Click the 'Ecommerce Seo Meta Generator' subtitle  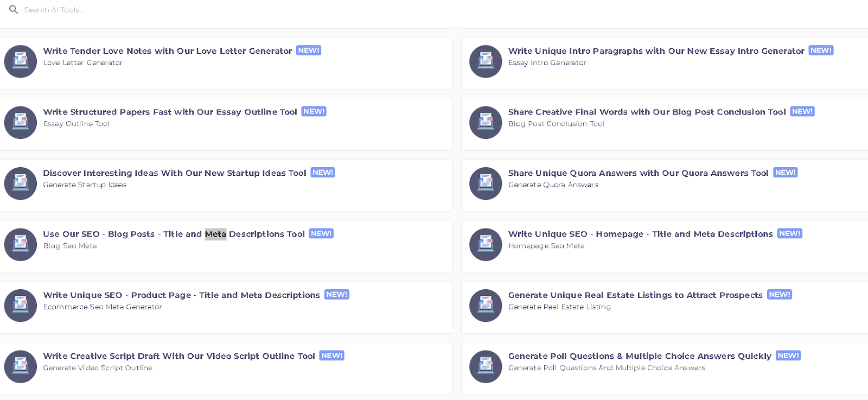click(x=103, y=307)
